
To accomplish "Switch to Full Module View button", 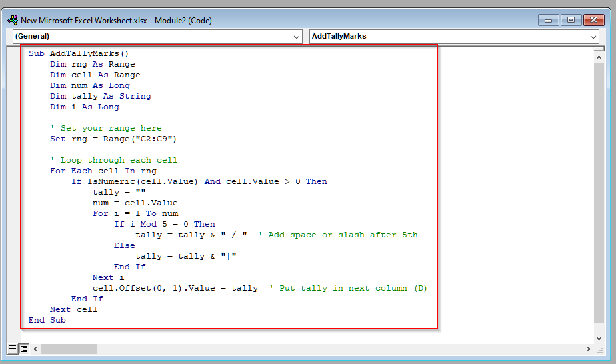I will [24, 348].
